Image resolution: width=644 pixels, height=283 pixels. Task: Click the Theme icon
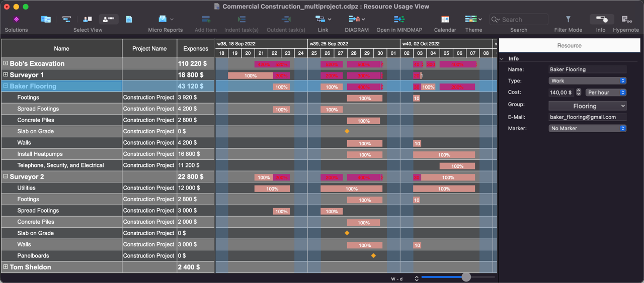pos(471,19)
